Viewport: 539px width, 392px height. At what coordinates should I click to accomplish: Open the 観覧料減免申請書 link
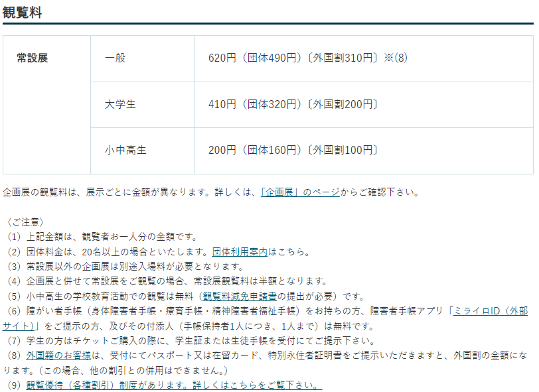coord(240,296)
